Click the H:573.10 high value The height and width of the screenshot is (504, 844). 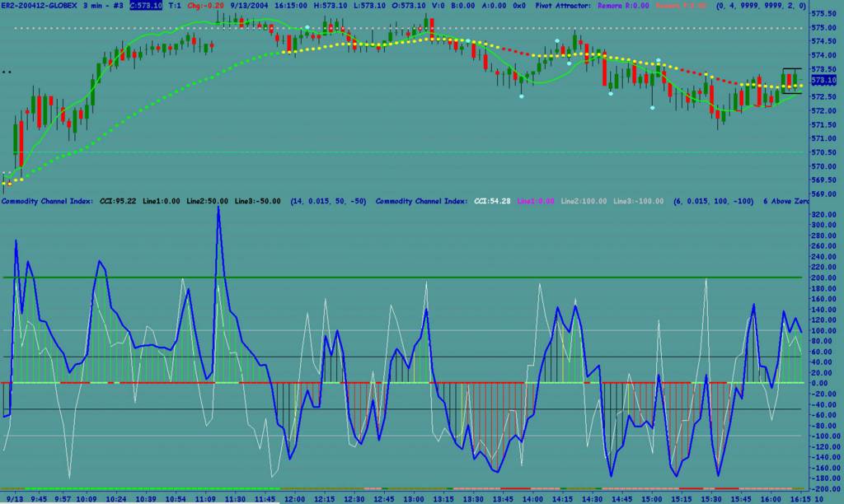click(331, 6)
